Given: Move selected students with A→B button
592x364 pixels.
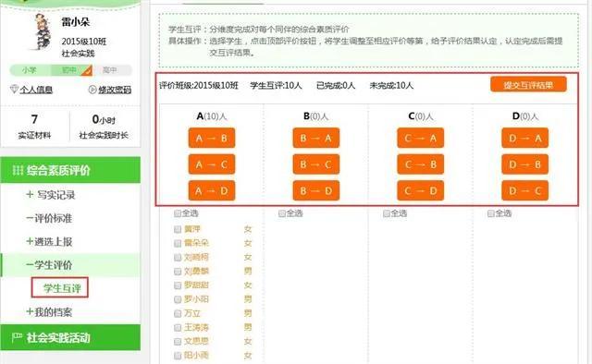Looking at the screenshot, I should [212, 138].
